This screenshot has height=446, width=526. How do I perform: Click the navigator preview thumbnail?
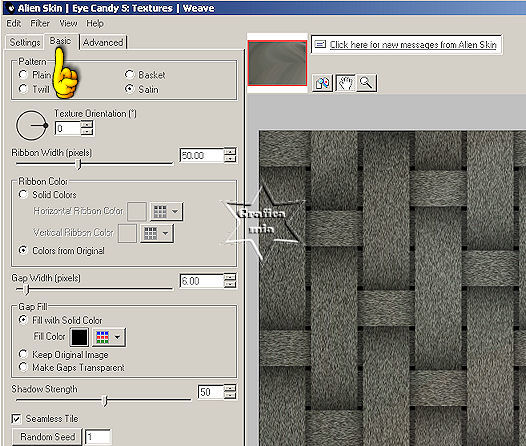[277, 63]
